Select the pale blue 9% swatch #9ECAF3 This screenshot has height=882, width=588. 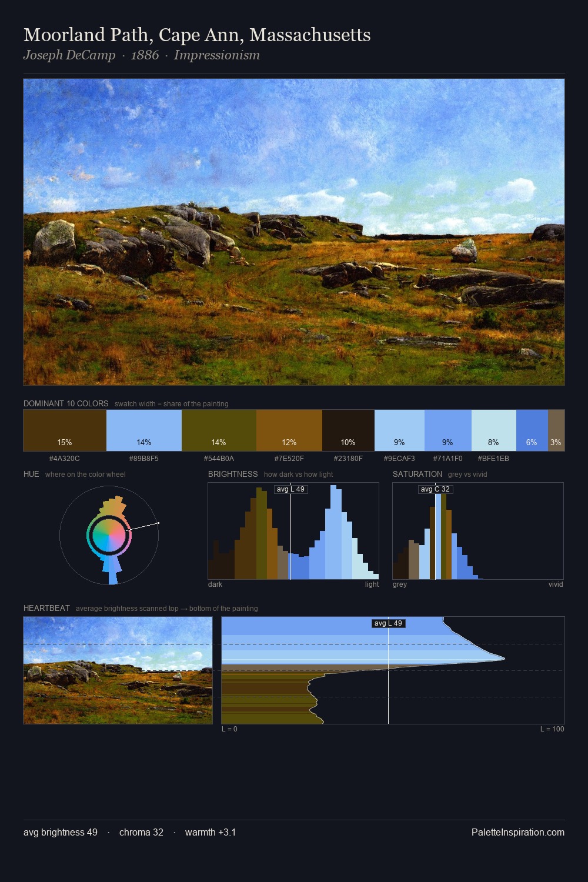point(399,430)
